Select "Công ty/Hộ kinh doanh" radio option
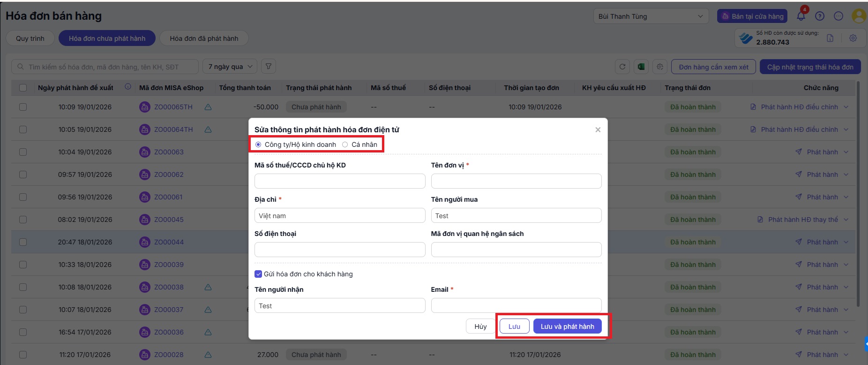Image resolution: width=868 pixels, height=365 pixels. point(258,144)
